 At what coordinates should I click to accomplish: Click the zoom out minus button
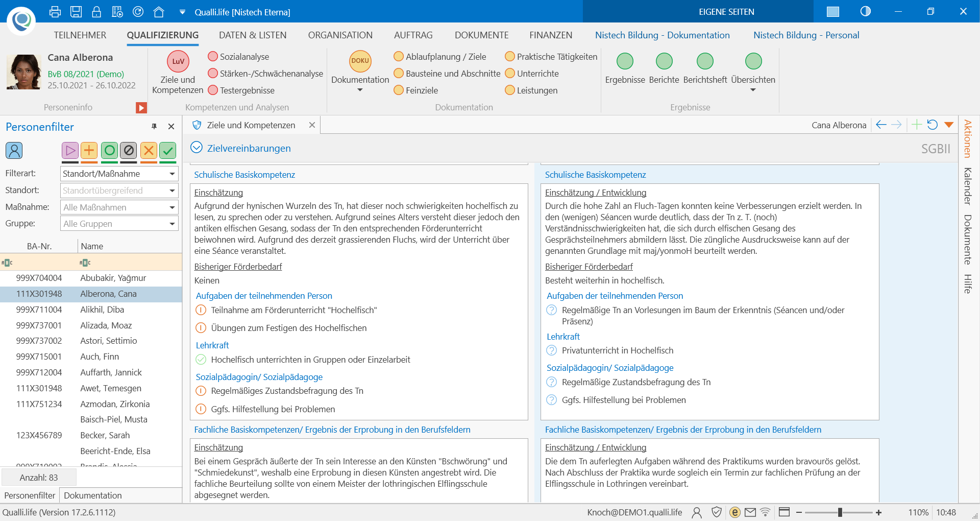(x=799, y=512)
